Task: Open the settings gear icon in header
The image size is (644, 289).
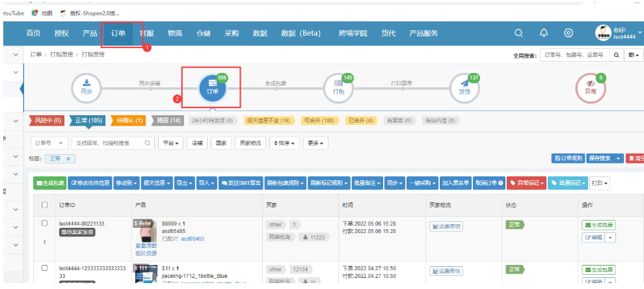Action: 569,33
